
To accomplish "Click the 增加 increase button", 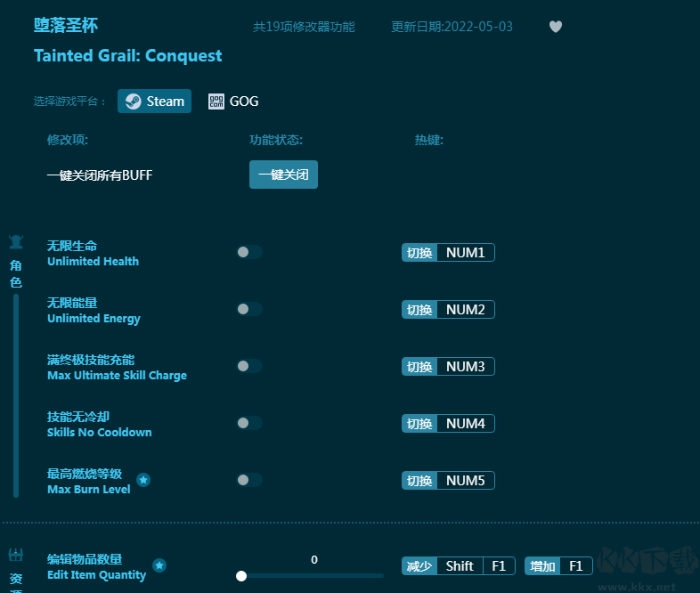I will (x=542, y=566).
